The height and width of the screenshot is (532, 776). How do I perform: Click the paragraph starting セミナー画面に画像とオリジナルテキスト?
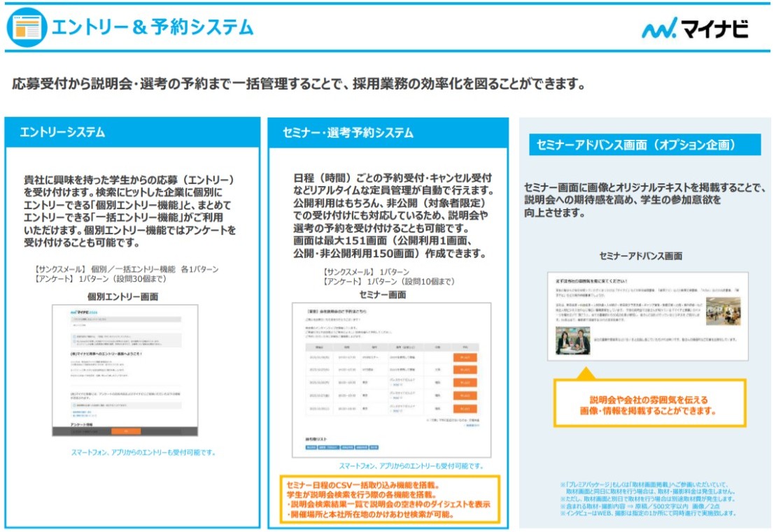(x=644, y=200)
